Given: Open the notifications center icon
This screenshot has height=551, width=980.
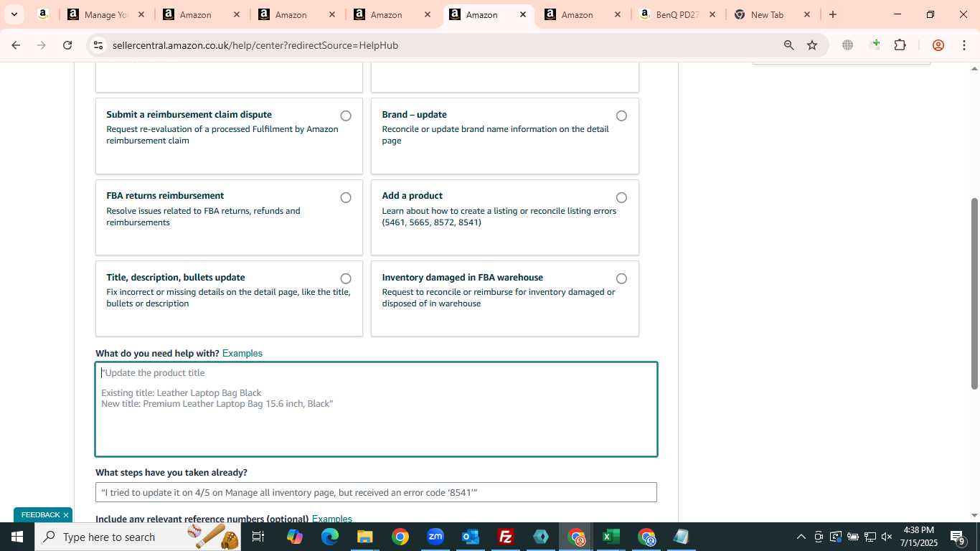Looking at the screenshot, I should tap(958, 537).
